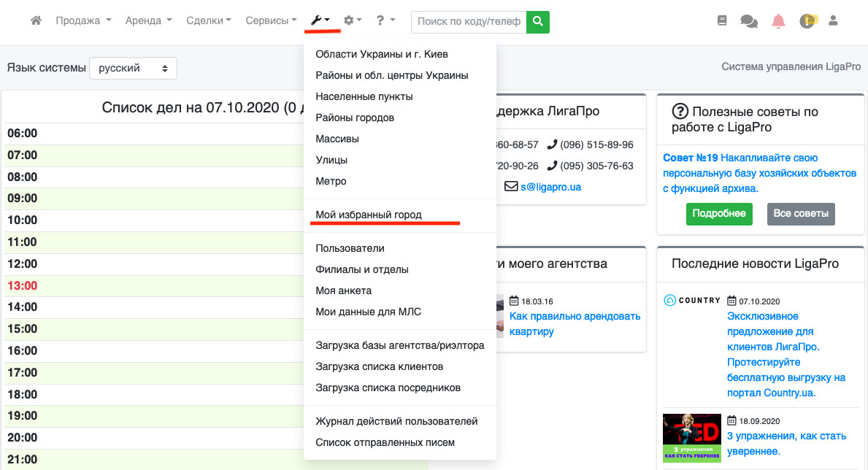Open the chat messages icon
Image resolution: width=868 pixels, height=470 pixels.
(x=749, y=21)
